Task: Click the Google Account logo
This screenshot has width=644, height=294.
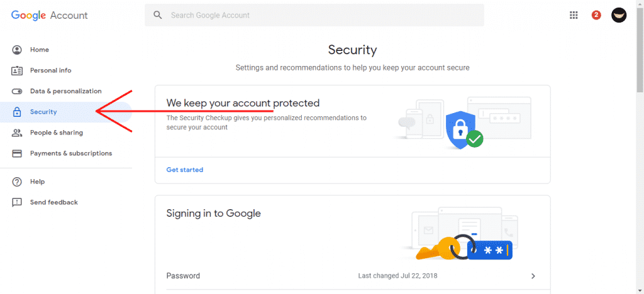Action: click(x=50, y=15)
